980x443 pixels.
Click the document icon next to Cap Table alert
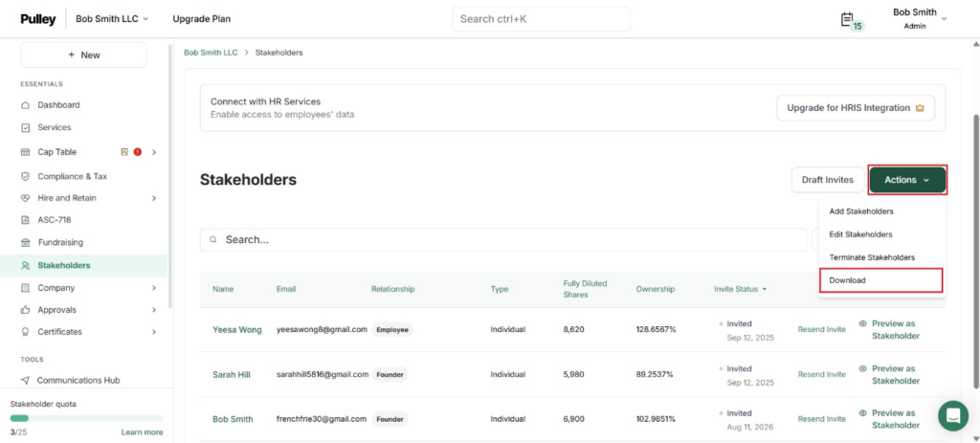[x=125, y=152]
